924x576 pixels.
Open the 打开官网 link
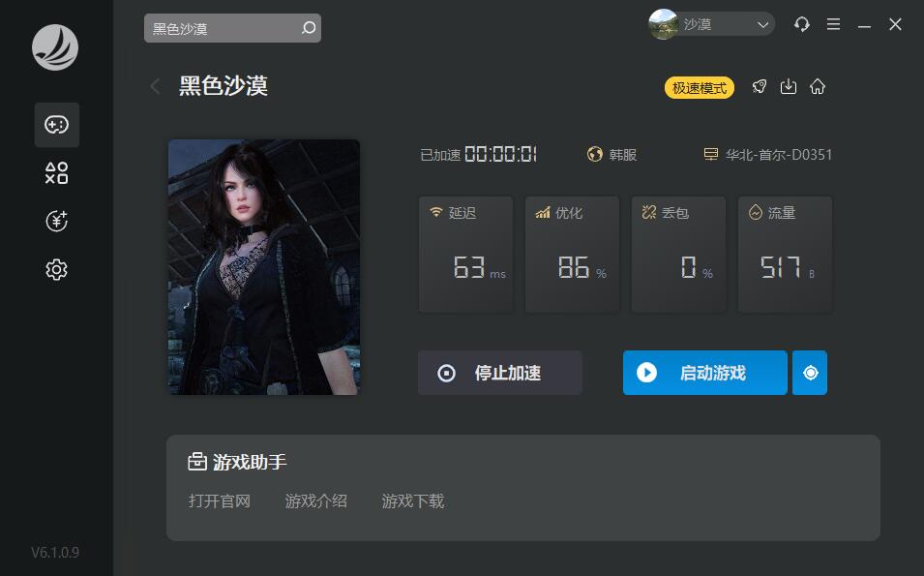(x=220, y=501)
